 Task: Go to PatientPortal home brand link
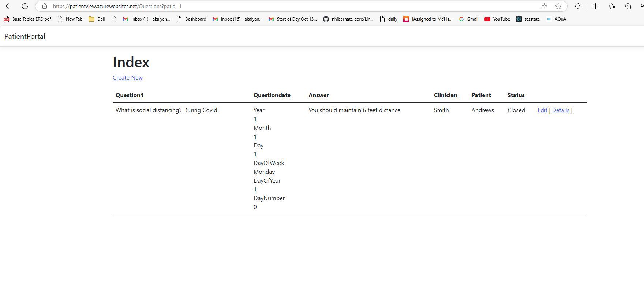[25, 36]
